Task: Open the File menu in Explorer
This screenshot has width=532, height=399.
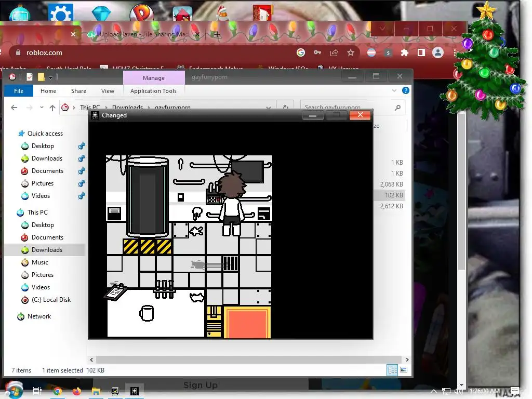Action: tap(19, 91)
